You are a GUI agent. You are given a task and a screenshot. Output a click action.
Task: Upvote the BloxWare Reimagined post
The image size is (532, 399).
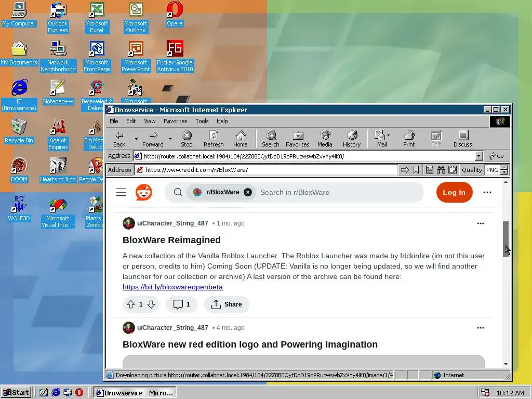click(x=131, y=304)
